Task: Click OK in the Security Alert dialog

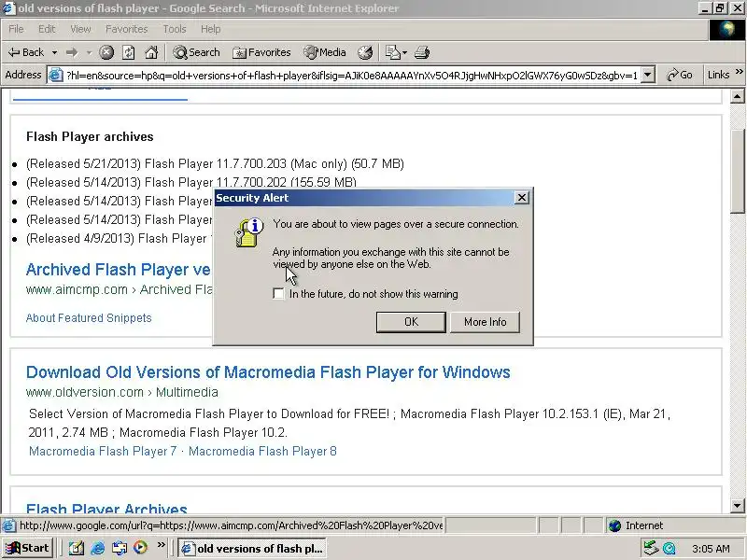Action: tap(411, 322)
